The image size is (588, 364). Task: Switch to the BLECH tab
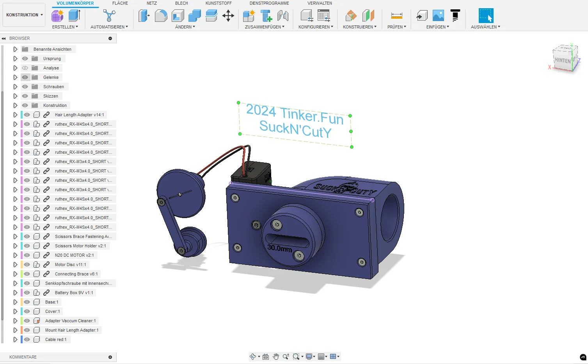(x=181, y=3)
